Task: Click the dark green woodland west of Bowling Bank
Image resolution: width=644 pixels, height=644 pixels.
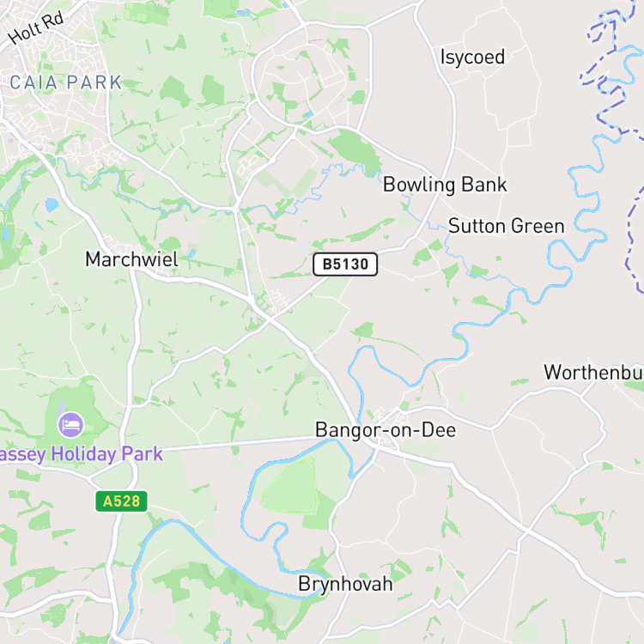Action: coord(356,150)
